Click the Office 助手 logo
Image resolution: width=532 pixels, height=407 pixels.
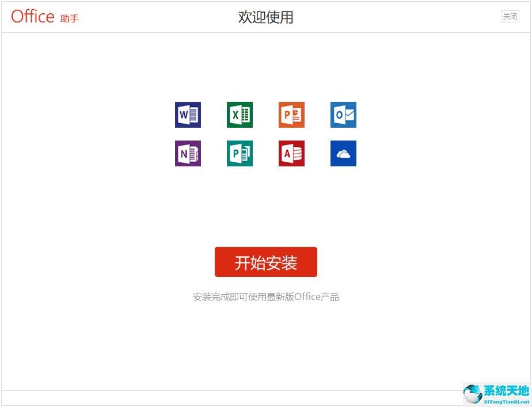tap(45, 17)
